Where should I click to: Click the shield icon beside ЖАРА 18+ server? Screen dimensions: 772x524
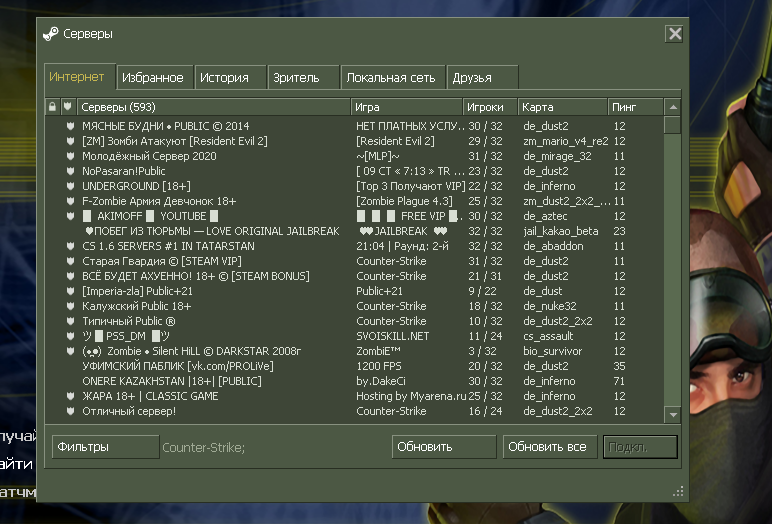click(70, 396)
